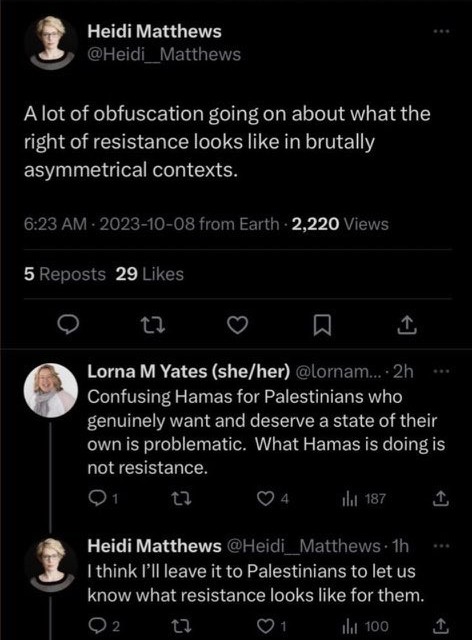The image size is (472, 640).
Task: Open more options on main tweet
Action: (x=441, y=31)
